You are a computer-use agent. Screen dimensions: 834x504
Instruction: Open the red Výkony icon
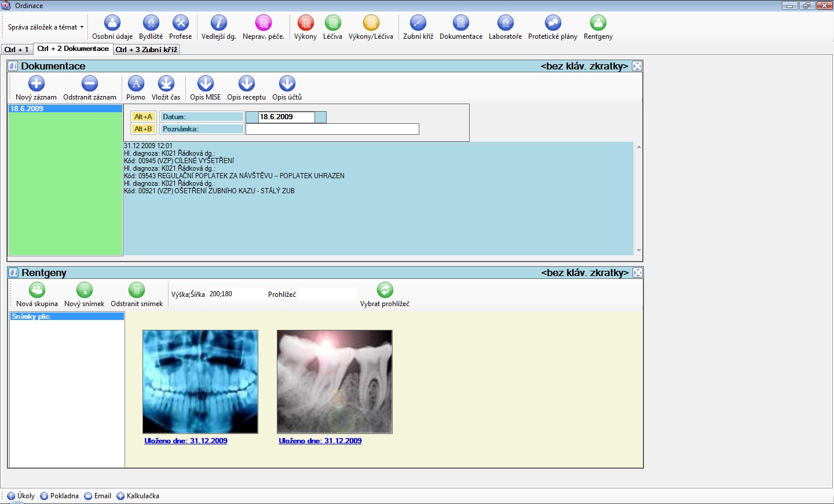point(305,23)
